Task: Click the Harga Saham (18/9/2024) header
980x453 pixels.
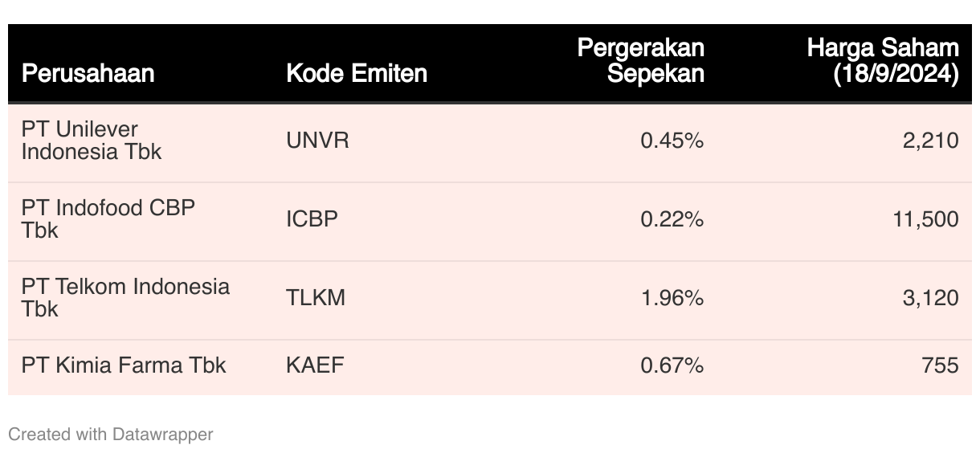Action: tap(883, 60)
